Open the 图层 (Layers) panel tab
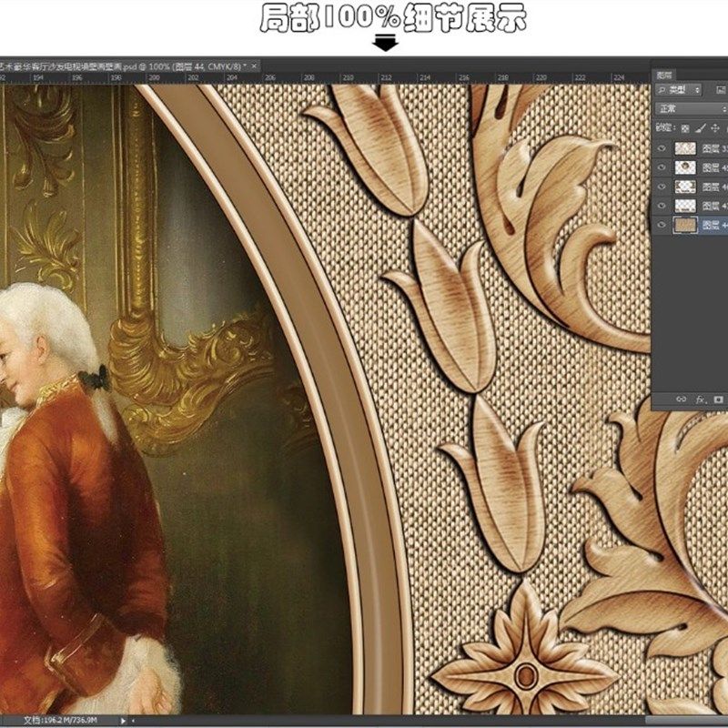Viewport: 728px width, 728px height. (664, 76)
